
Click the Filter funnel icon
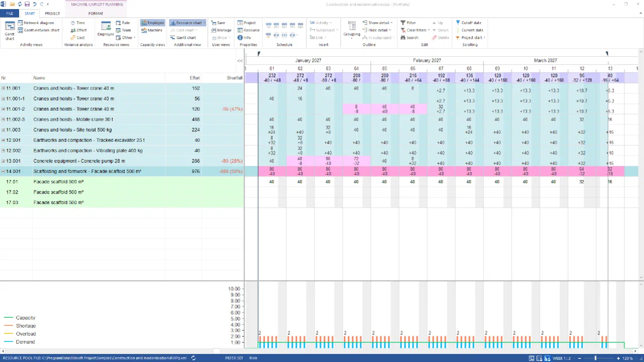(x=403, y=23)
